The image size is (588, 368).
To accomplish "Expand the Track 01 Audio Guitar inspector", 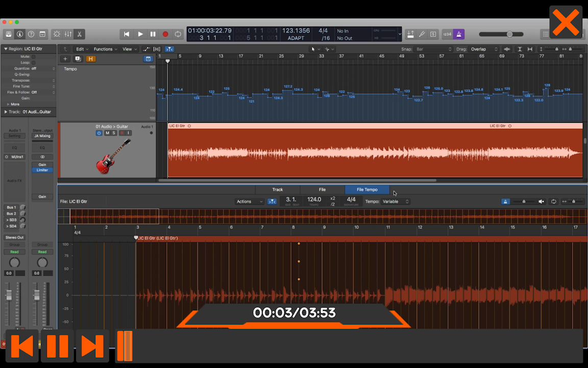I will click(x=6, y=111).
